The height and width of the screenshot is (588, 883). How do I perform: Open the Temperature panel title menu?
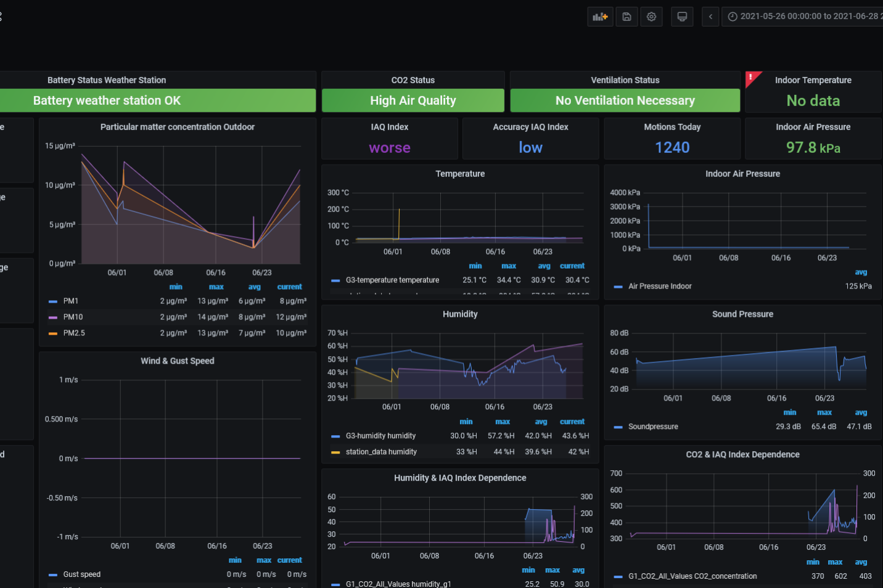pos(460,174)
